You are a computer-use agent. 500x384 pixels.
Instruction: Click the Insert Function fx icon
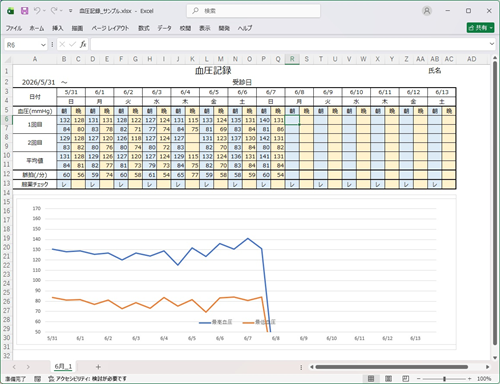click(83, 44)
